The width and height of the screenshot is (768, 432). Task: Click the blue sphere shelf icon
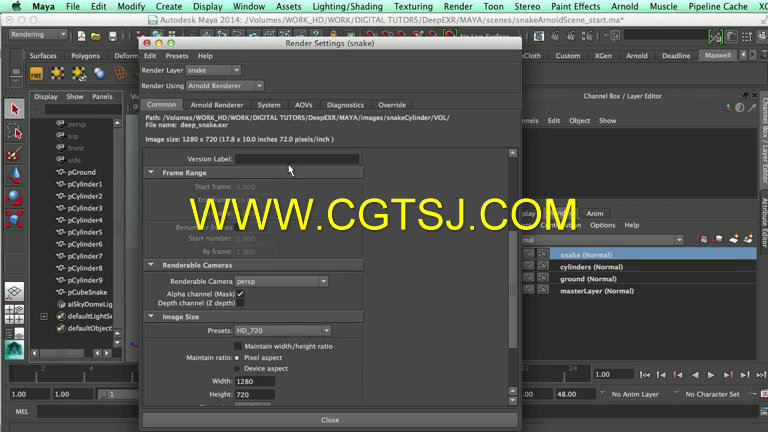(99, 73)
